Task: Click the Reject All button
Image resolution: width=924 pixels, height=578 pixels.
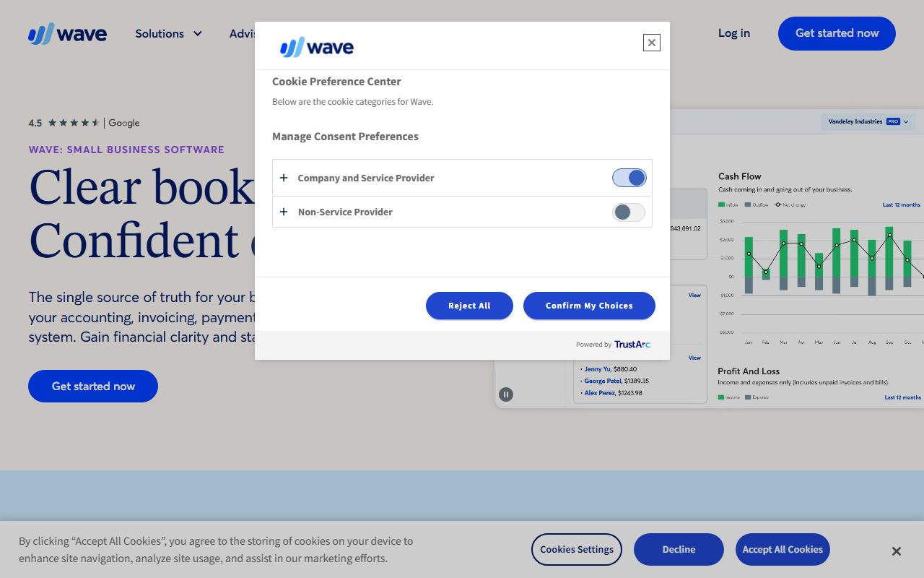Action: pyautogui.click(x=469, y=306)
